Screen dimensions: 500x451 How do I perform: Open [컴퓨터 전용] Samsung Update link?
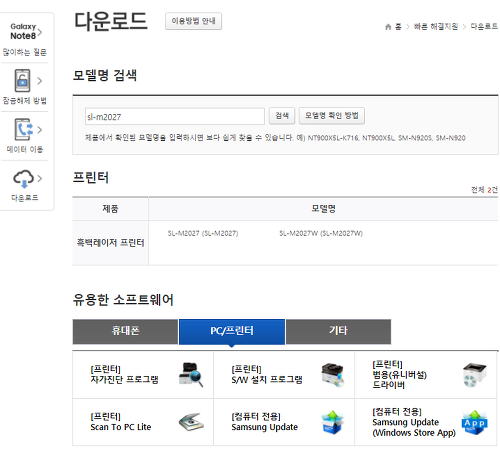click(265, 422)
